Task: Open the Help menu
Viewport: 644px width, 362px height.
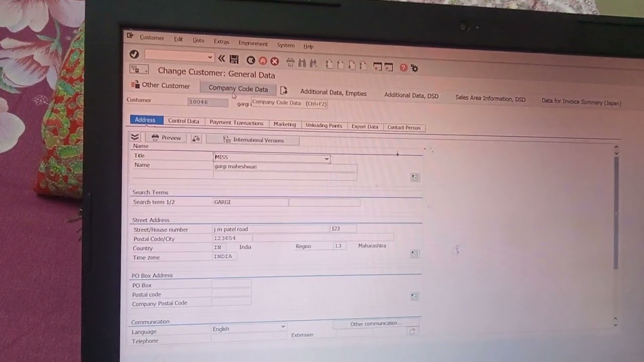Action: pyautogui.click(x=308, y=46)
